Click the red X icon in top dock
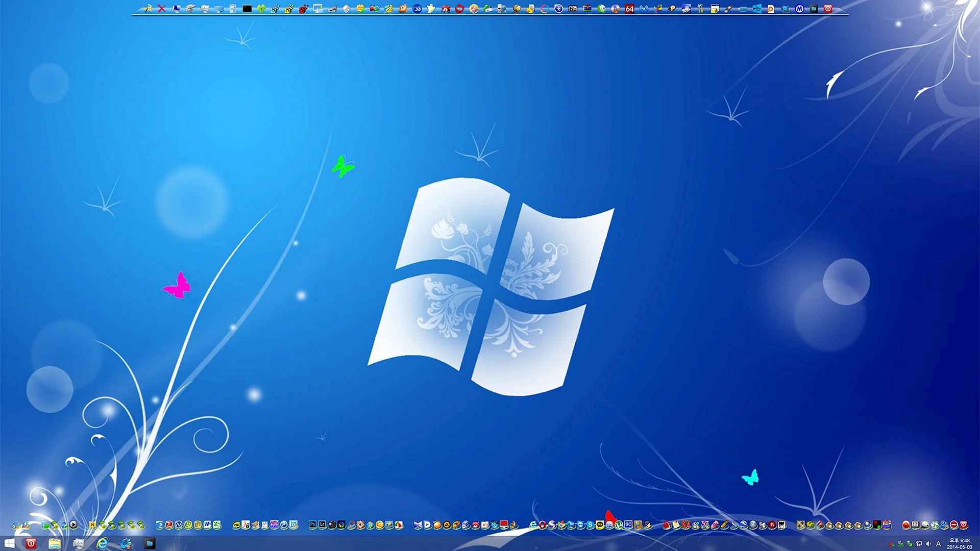 [x=162, y=9]
